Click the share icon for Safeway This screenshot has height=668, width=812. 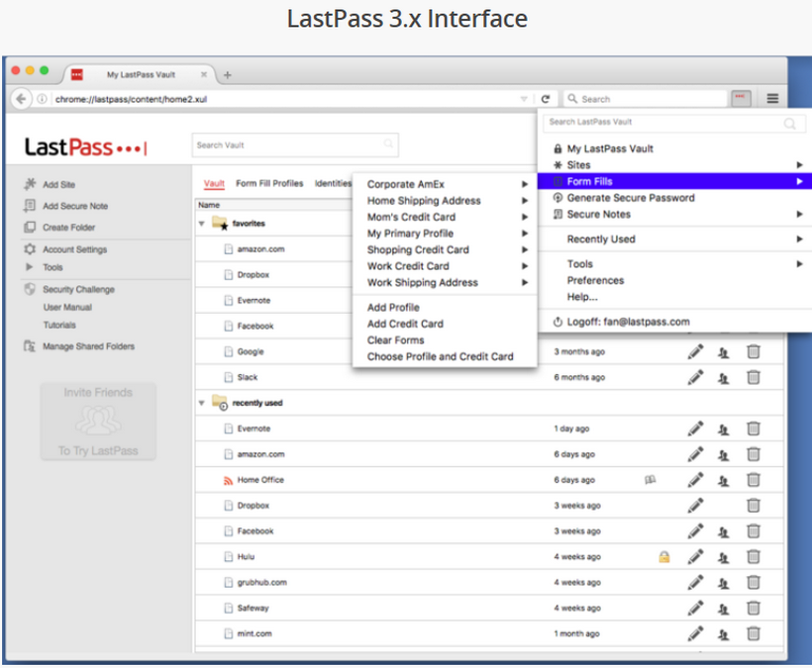[x=724, y=609]
